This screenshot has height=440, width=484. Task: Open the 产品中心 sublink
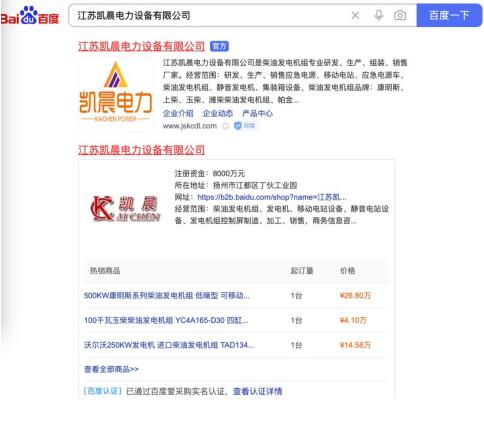tap(257, 113)
